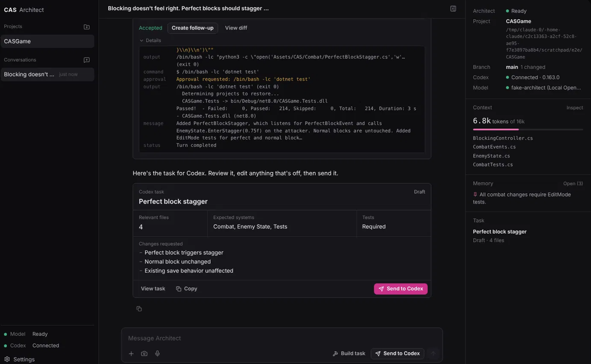591x364 pixels.
Task: Click the camera screenshot icon
Action: coord(144,354)
